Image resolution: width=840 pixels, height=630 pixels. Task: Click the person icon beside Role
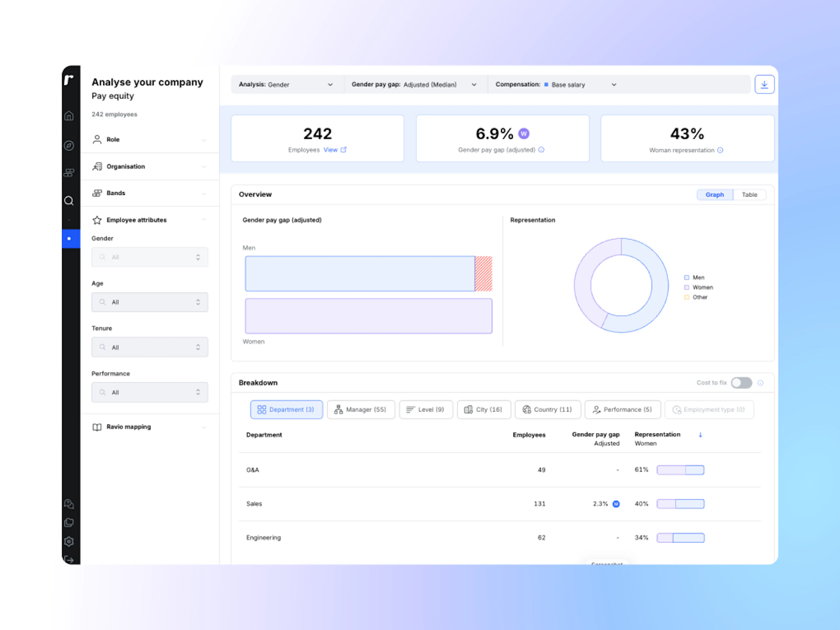click(x=97, y=139)
